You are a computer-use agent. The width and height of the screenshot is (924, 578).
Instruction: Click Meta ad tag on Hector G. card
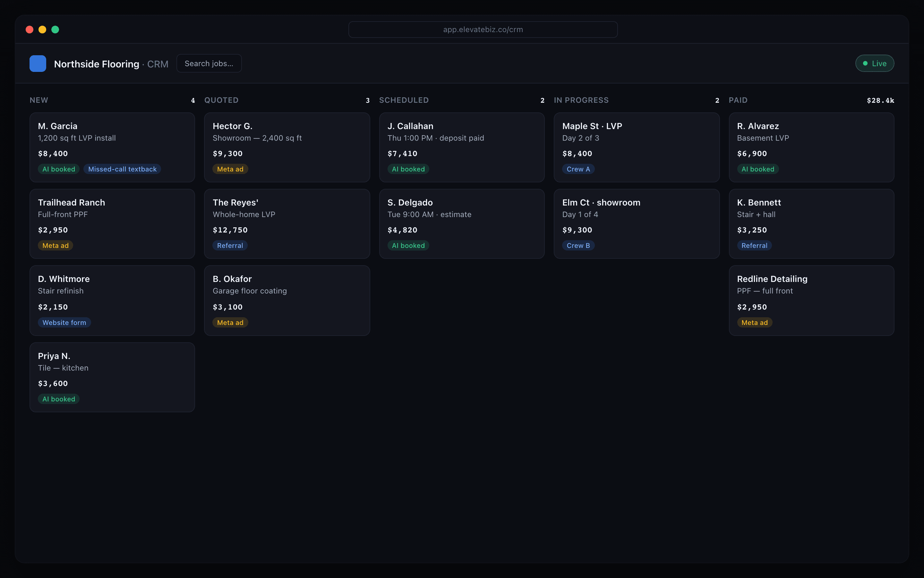point(230,169)
